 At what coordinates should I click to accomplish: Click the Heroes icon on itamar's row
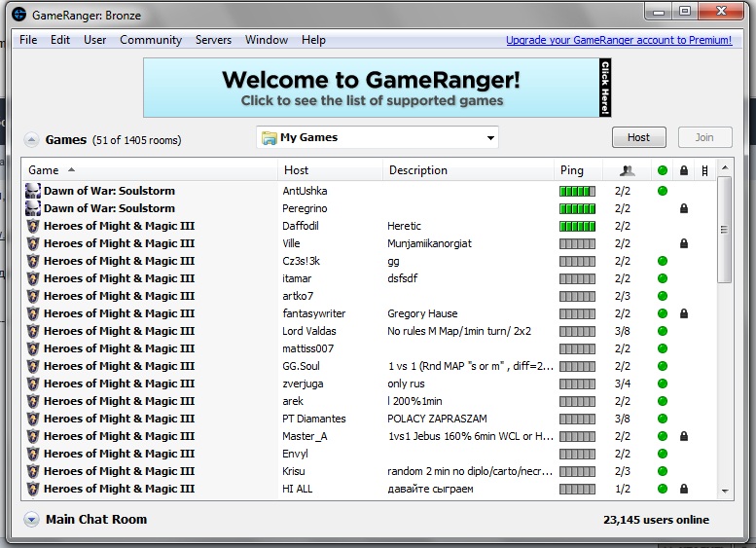[x=33, y=278]
